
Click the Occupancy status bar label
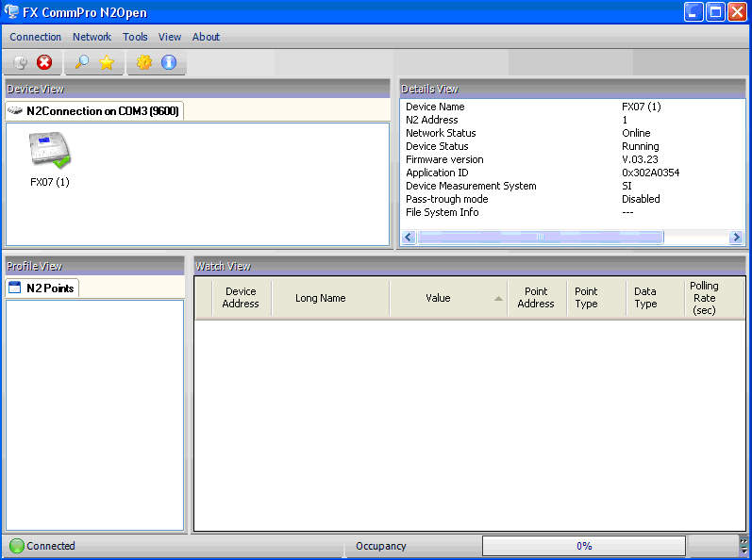381,546
